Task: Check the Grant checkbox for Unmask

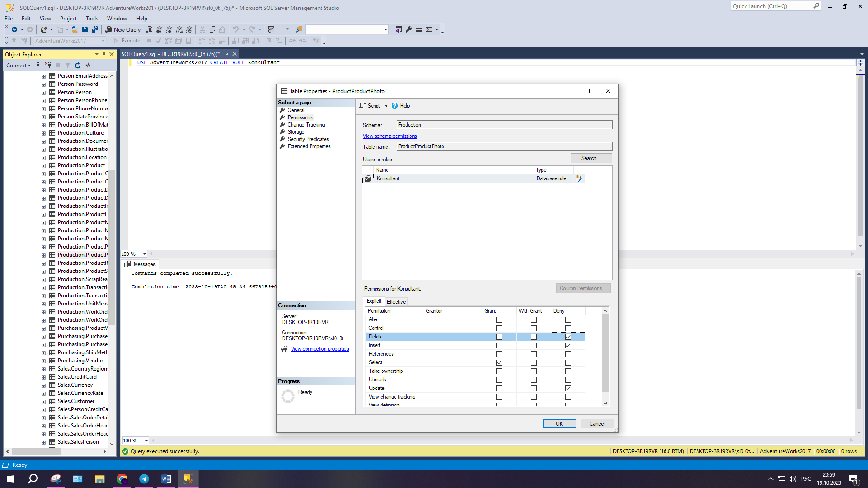Action: [499, 380]
